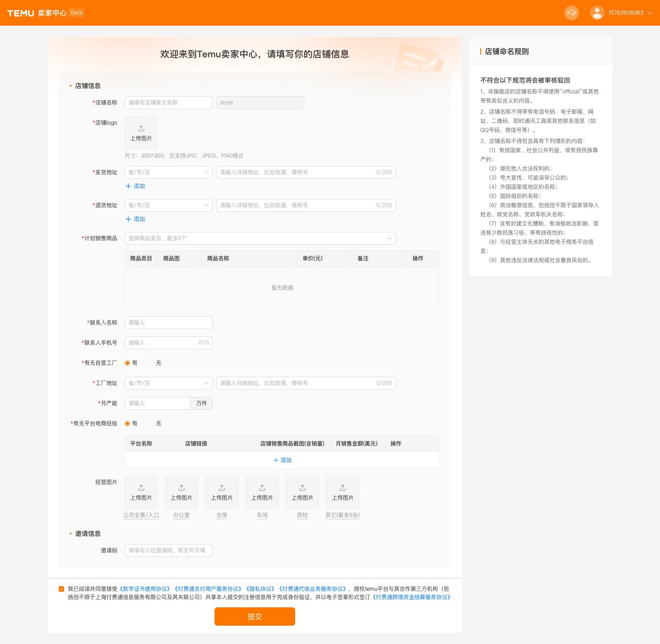Upload the 质检 quality-check photo
Screen dimensions: 660x644
pos(302,492)
